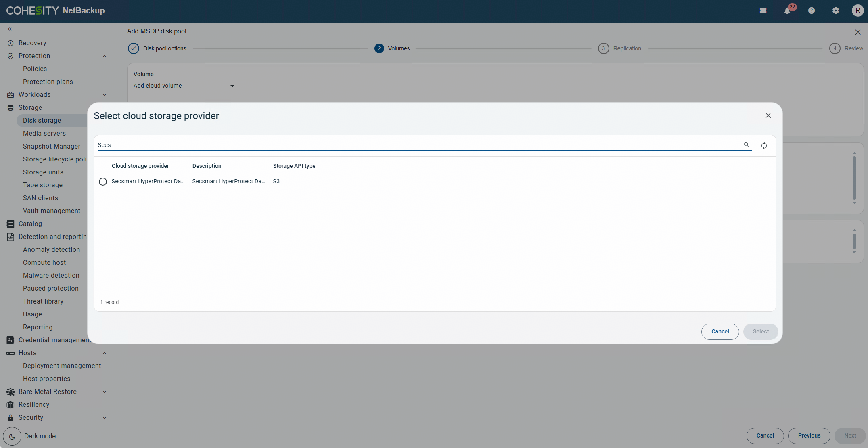The image size is (868, 448).
Task: Open Snapshot Manager in the sidebar
Action: point(52,146)
